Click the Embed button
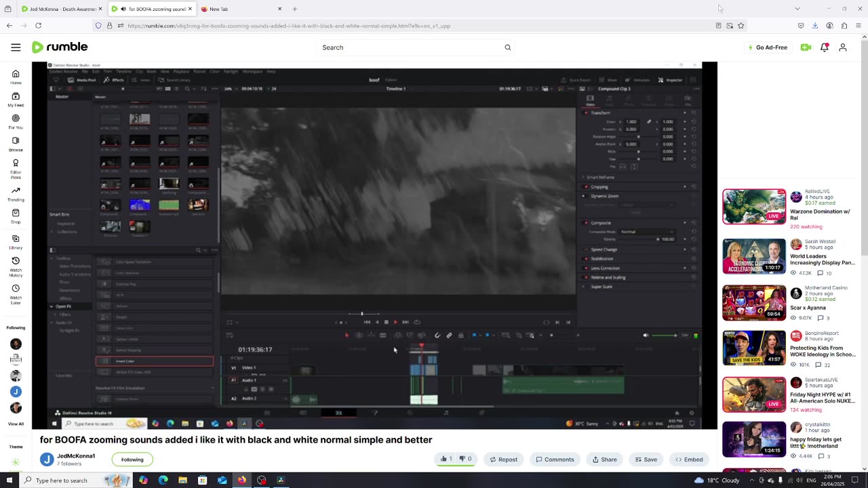This screenshot has height=488, width=868. coord(689,460)
